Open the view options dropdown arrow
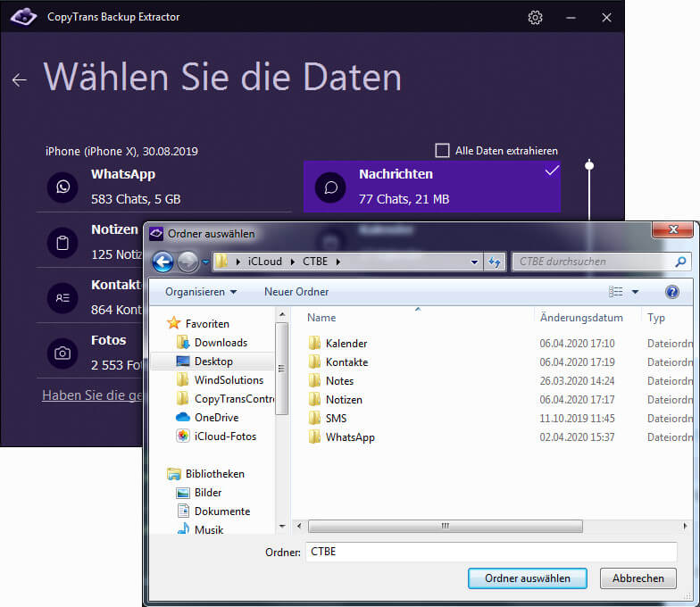The height and width of the screenshot is (607, 700). 636,292
